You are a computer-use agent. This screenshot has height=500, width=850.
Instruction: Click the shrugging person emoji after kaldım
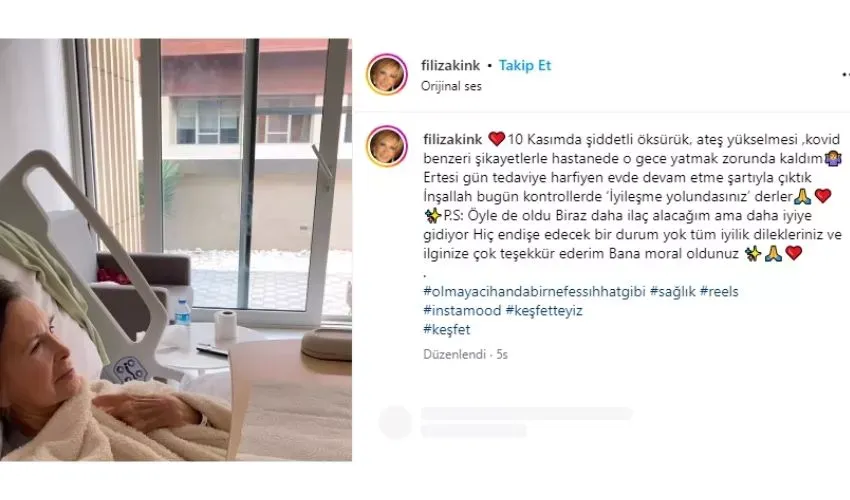[833, 158]
